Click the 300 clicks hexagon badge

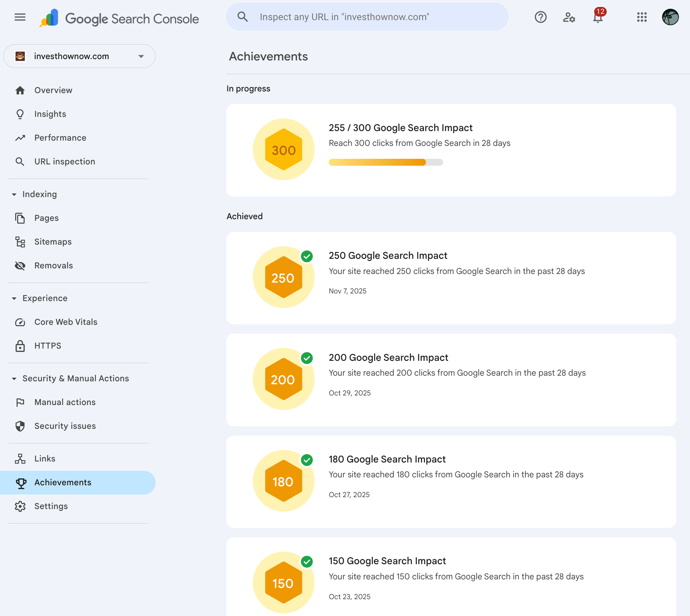(284, 149)
